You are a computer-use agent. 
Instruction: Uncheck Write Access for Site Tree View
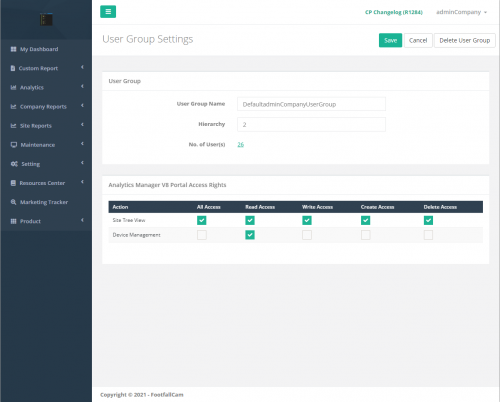tap(307, 220)
